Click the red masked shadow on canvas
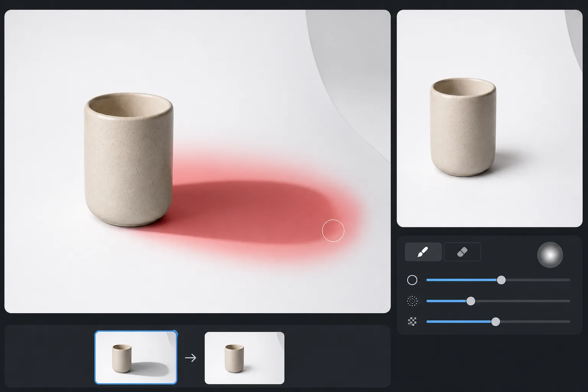The width and height of the screenshot is (588, 392). (253, 211)
